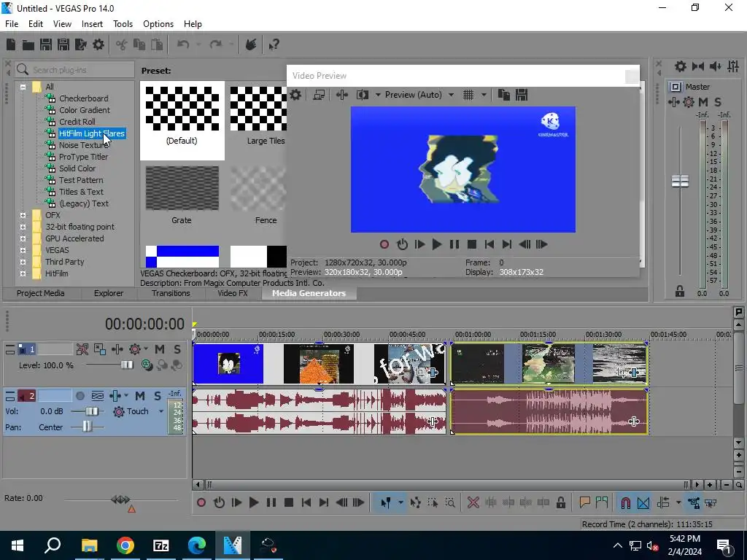The image size is (747, 560).
Task: Select Titles & Text generator
Action: point(81,192)
